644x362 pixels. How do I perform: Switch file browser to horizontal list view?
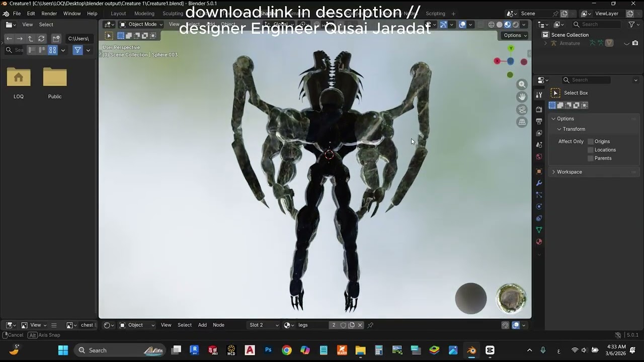[x=42, y=50]
